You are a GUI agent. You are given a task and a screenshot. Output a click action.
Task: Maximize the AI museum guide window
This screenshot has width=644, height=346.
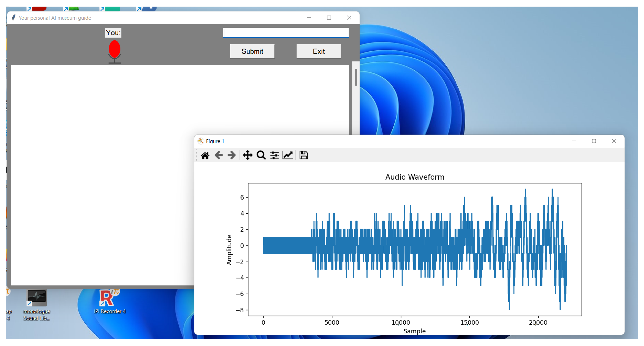329,18
